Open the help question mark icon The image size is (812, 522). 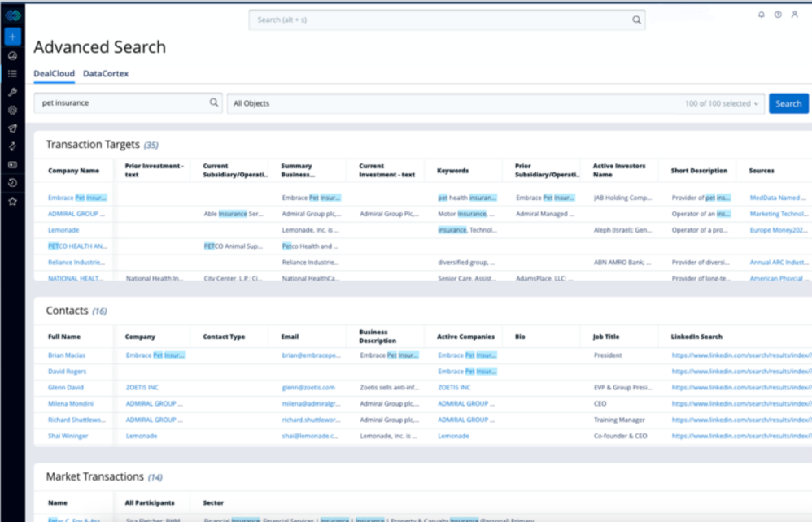[x=778, y=15]
